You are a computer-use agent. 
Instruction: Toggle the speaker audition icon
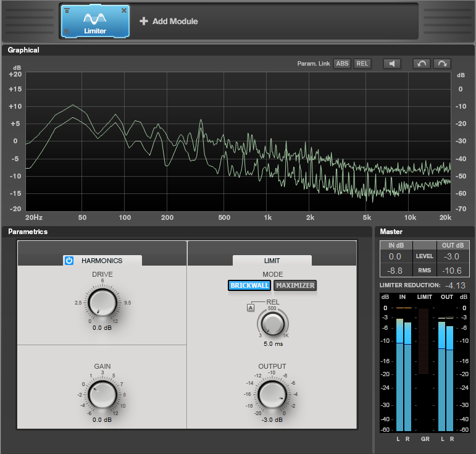pos(392,64)
